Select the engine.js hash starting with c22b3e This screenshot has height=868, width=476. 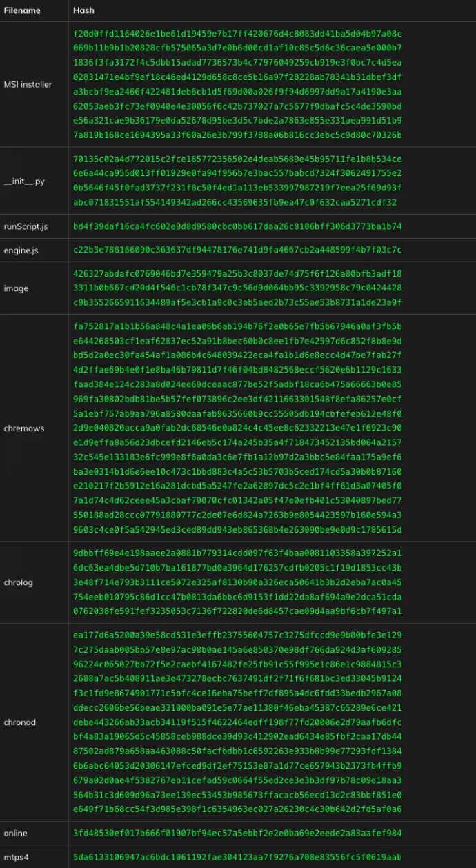(237, 250)
